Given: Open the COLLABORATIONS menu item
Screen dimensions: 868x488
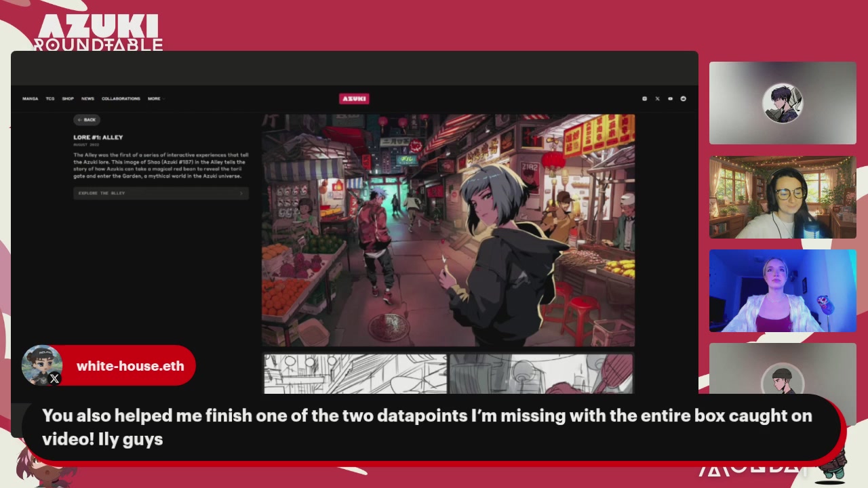Looking at the screenshot, I should tap(121, 99).
